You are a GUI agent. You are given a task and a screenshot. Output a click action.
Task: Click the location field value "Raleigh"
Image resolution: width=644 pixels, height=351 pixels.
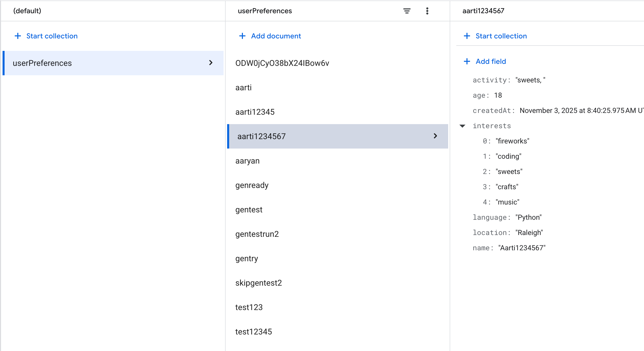[x=529, y=233]
